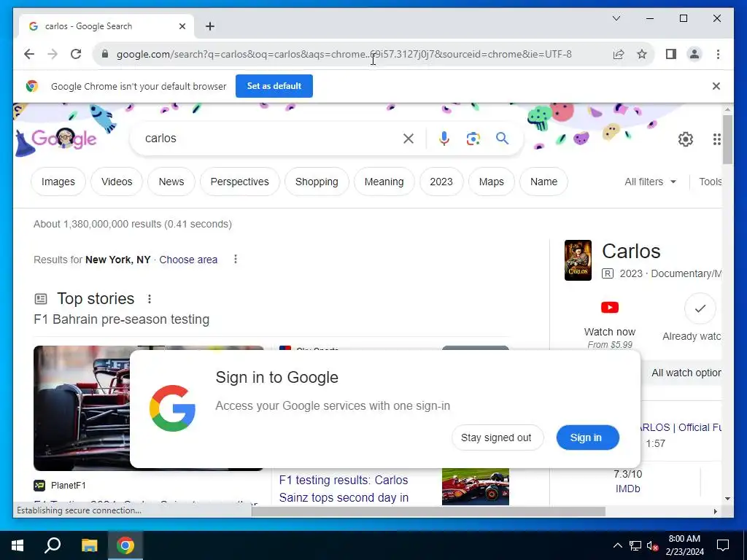Open the search Tools option
The image size is (747, 560).
(710, 182)
